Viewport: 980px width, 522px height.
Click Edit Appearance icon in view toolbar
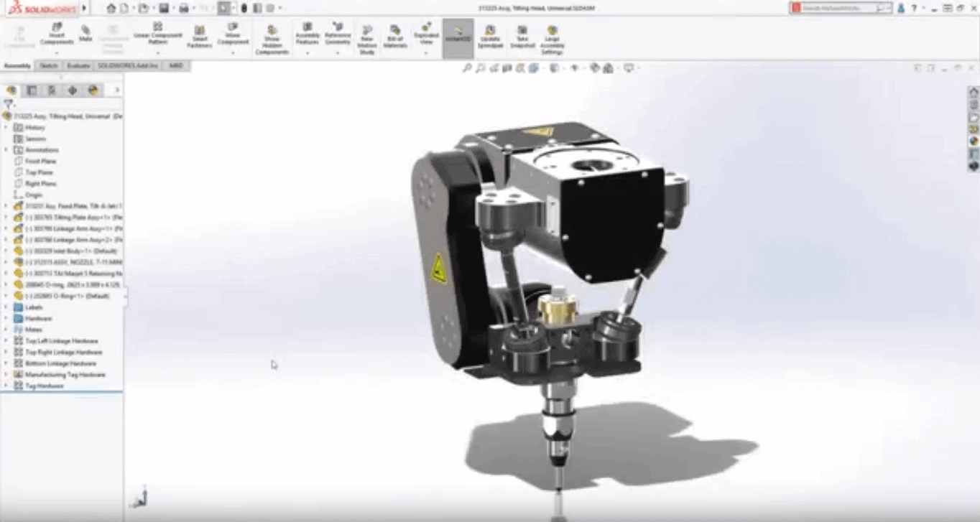point(595,68)
